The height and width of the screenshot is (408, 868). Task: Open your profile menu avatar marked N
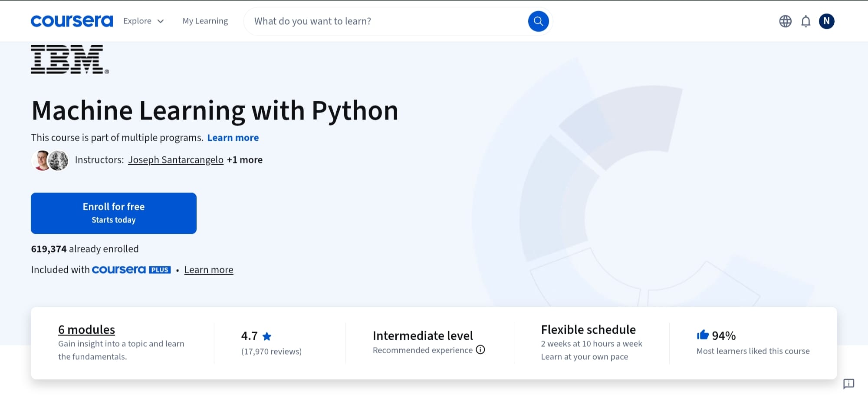click(827, 21)
